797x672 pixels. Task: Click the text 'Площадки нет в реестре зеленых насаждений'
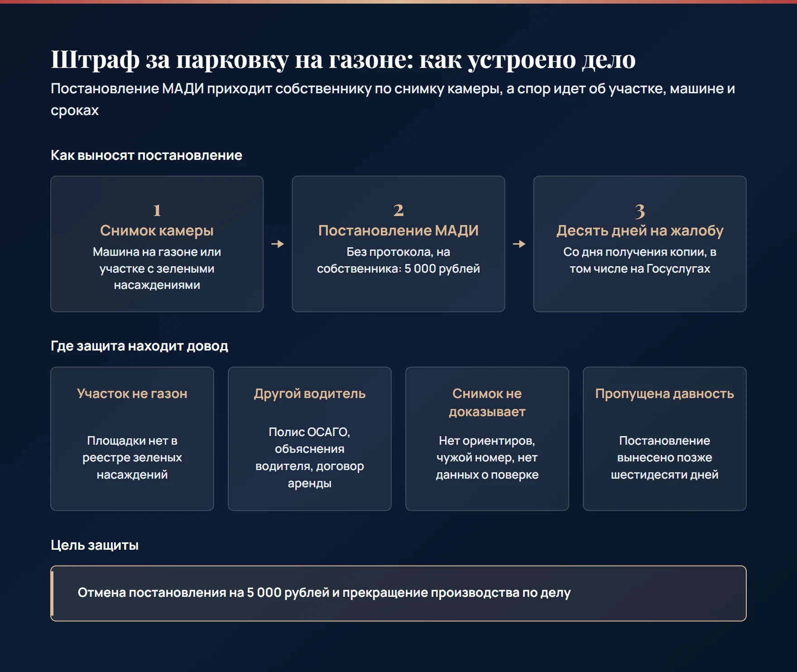(x=132, y=457)
